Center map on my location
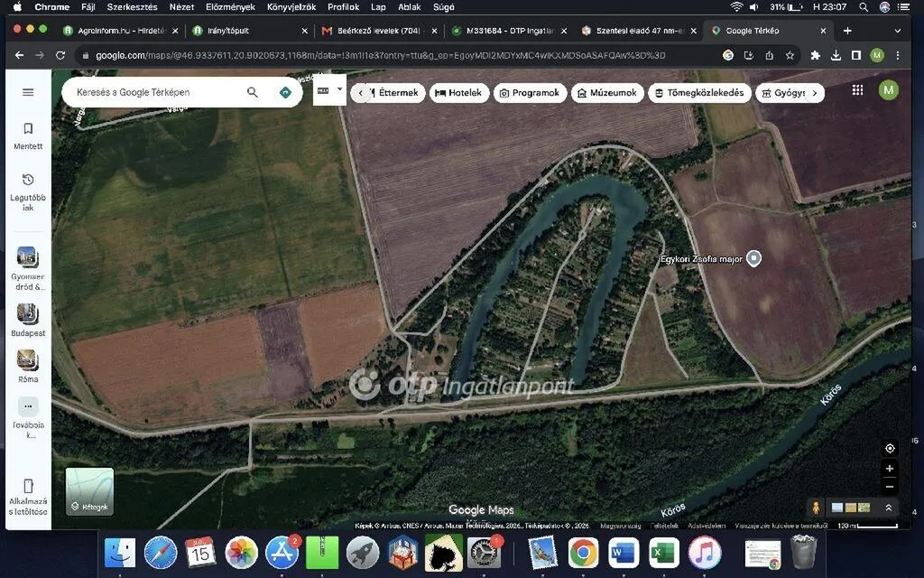924x578 pixels. coord(890,448)
